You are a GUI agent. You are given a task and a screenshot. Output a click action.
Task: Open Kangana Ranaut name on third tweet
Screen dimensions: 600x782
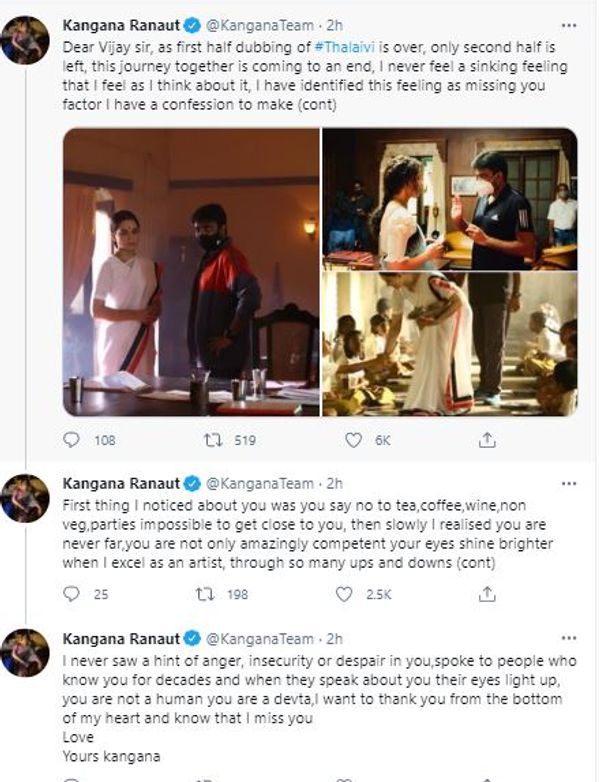point(120,638)
